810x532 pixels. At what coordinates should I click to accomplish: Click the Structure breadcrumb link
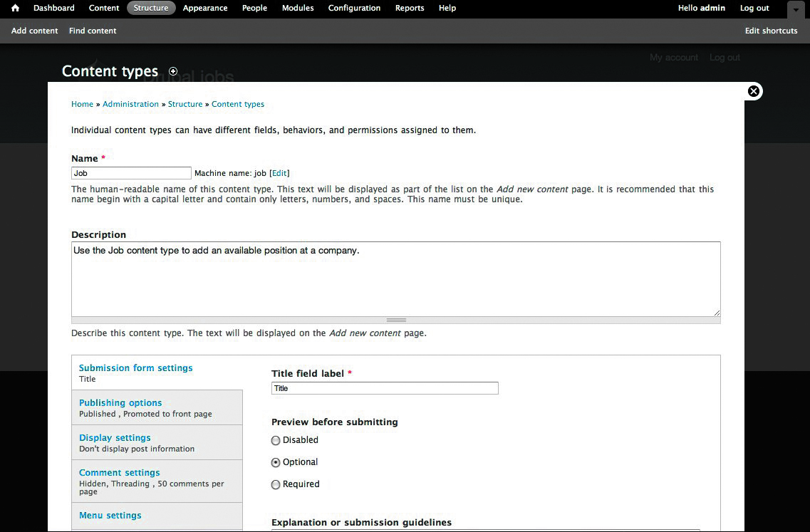185,104
